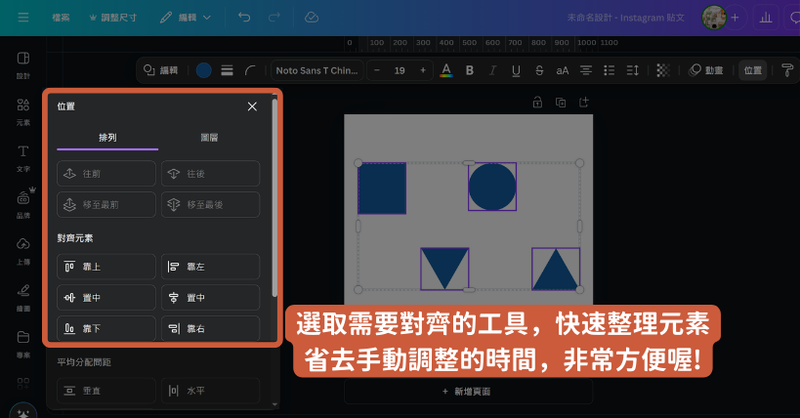Image resolution: width=800 pixels, height=418 pixels.
Task: Click the 靠上 (align top) button
Action: tap(106, 267)
